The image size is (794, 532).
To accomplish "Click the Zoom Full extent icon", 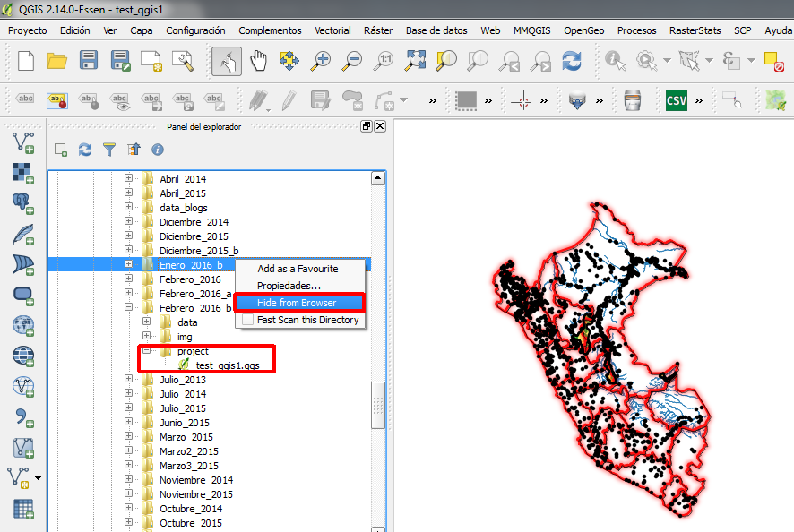I will 415,61.
